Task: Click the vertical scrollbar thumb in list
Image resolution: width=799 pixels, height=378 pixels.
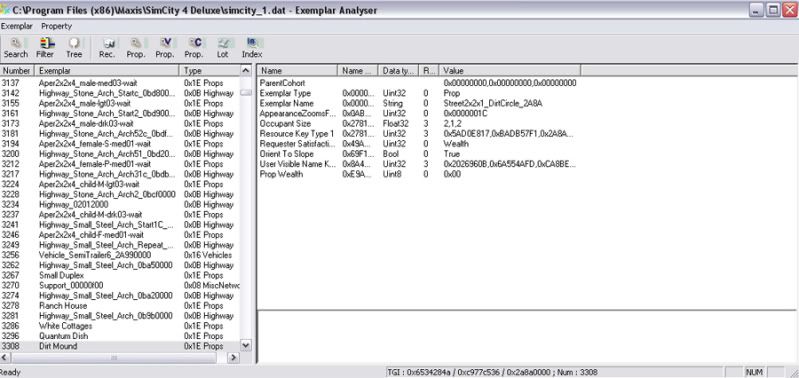Action: click(x=246, y=93)
